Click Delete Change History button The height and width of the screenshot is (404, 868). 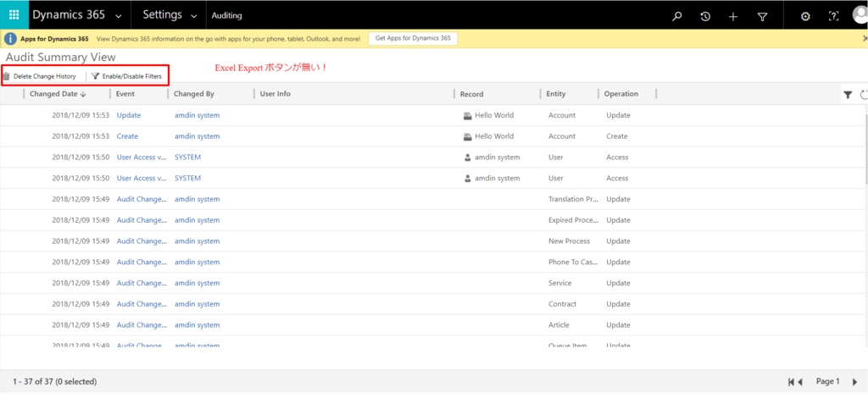coord(39,76)
